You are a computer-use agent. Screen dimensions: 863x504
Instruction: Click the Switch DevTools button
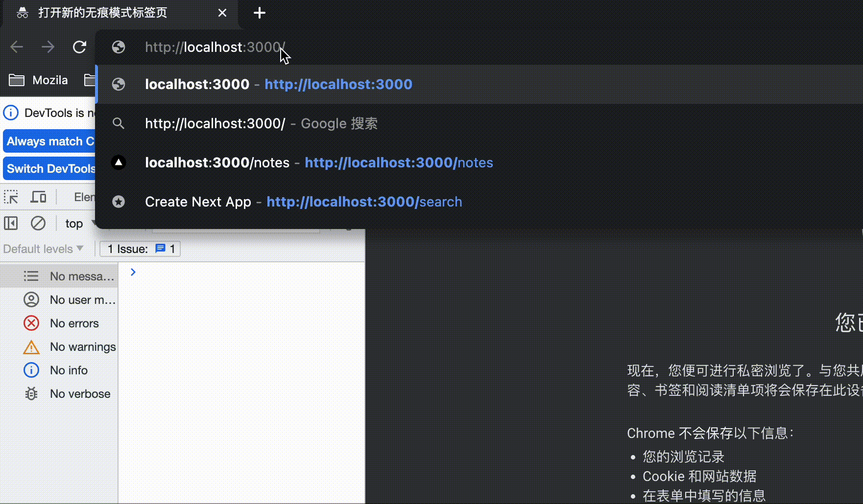pos(49,168)
